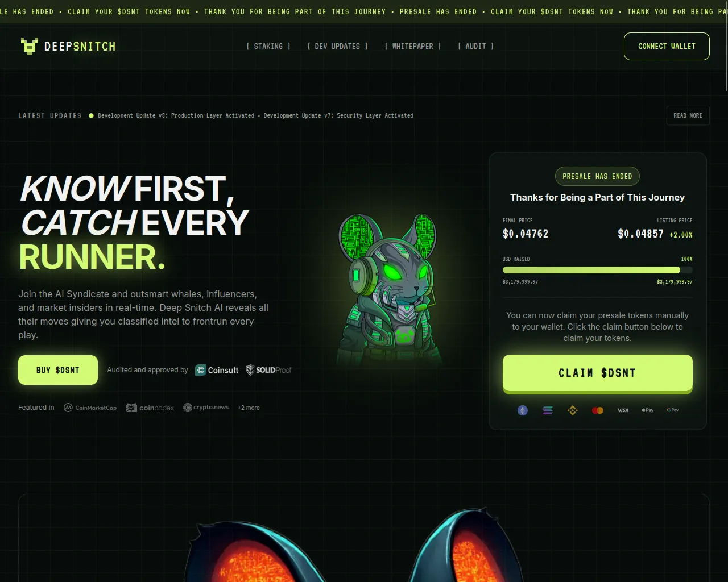The width and height of the screenshot is (728, 582).
Task: Open the CoinMarketCap featured logo
Action: click(90, 408)
